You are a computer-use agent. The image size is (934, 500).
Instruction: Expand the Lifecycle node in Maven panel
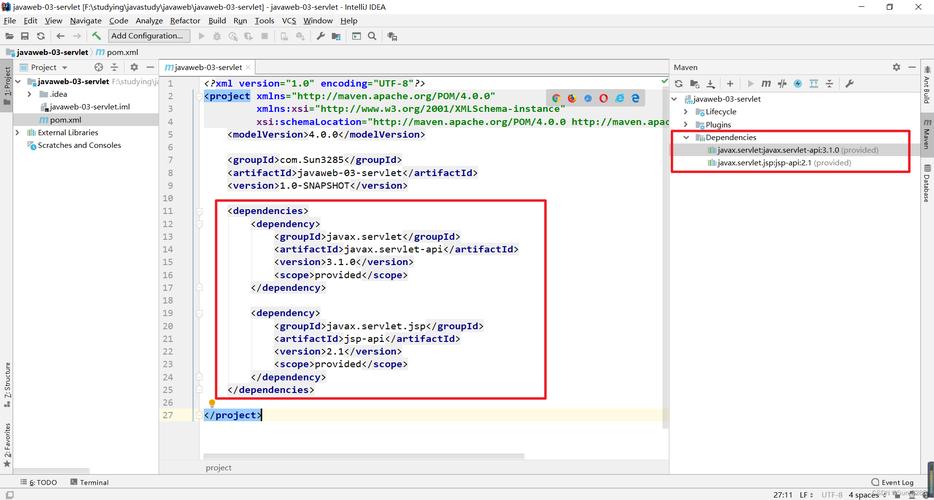pos(686,111)
